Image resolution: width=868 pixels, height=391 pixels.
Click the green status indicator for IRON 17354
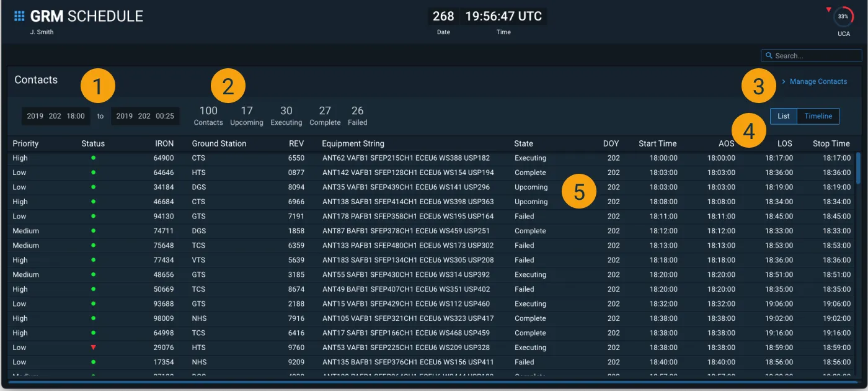point(93,362)
